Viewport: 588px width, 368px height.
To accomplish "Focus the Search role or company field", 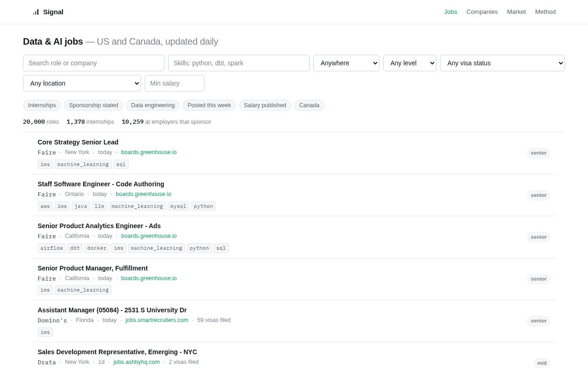I will coord(94,63).
